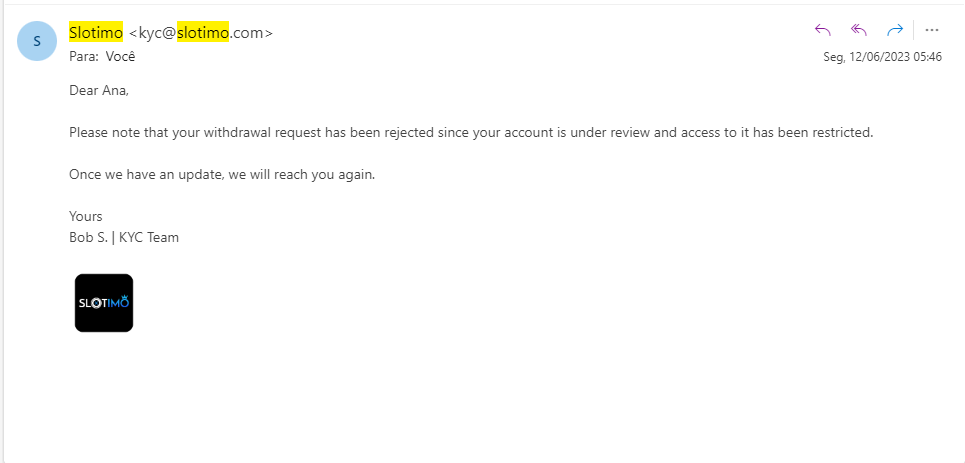The height and width of the screenshot is (463, 965).
Task: Click the kyc@slotimo.com email address
Action: (200, 33)
